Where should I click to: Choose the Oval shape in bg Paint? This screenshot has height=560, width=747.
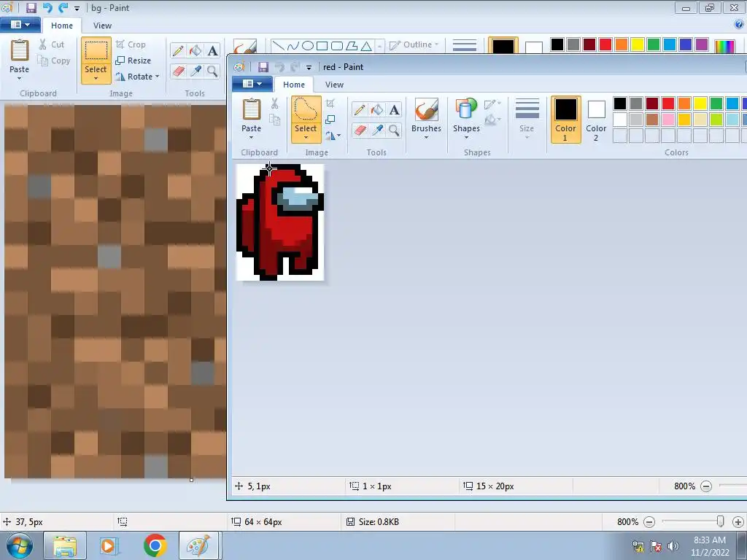pyautogui.click(x=308, y=46)
